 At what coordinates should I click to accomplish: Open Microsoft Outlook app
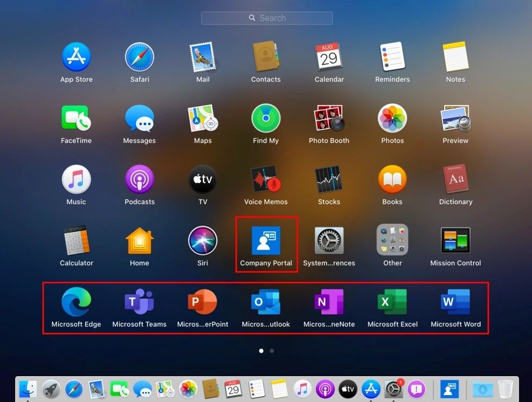point(266,302)
